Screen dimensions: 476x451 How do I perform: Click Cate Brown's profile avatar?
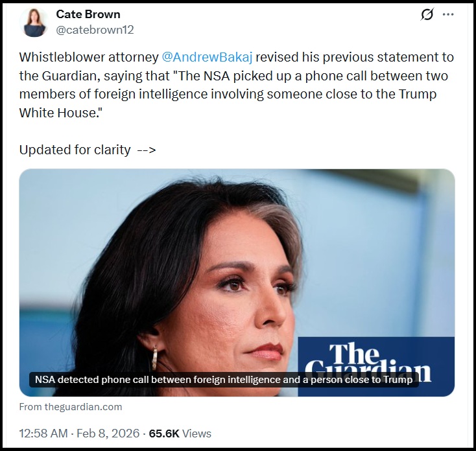pyautogui.click(x=34, y=23)
